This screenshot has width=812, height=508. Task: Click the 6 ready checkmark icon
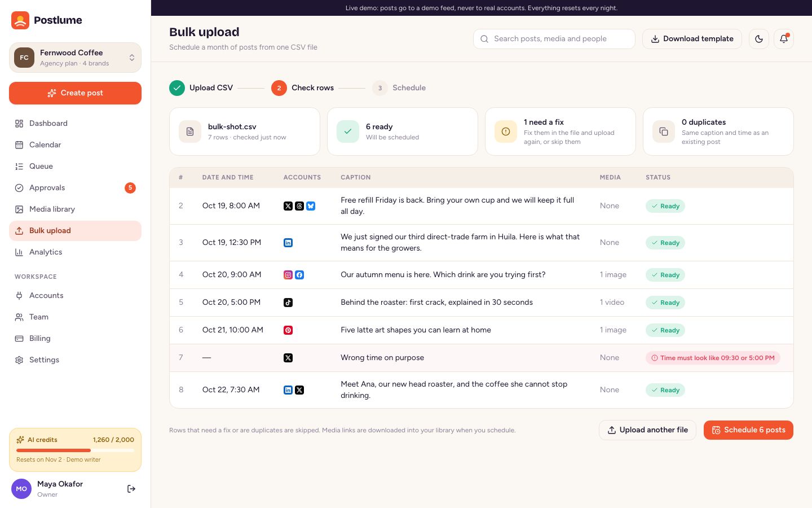(x=348, y=132)
